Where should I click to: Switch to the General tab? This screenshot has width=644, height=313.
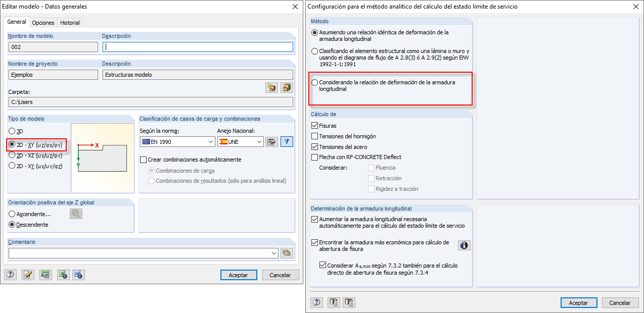coord(17,22)
